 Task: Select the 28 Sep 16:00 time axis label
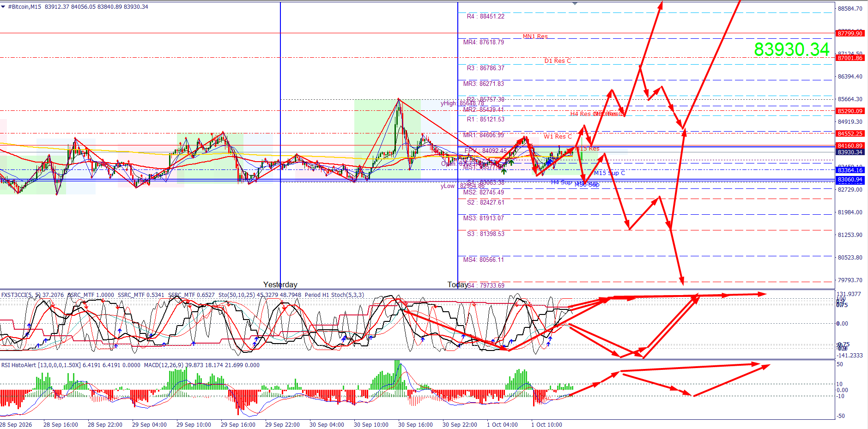(x=61, y=424)
